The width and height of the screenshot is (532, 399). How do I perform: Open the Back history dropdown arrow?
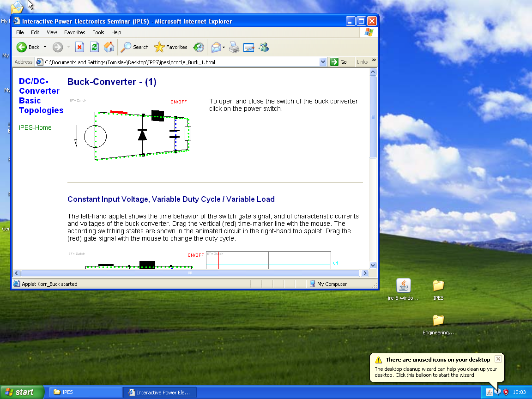(x=45, y=47)
